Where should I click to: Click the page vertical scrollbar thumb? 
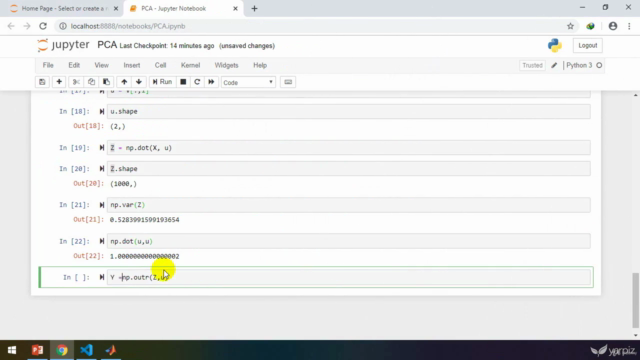[636, 300]
